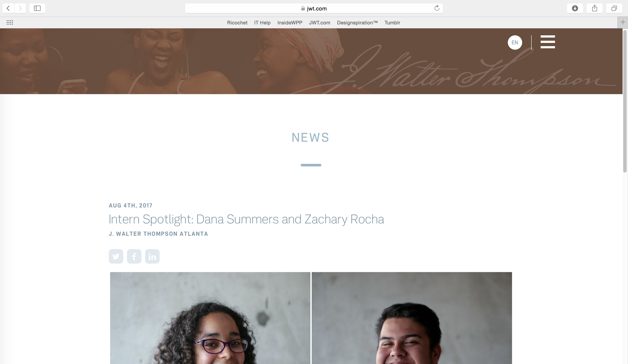This screenshot has height=364, width=628.
Task: Open the Intern Spotlight article title
Action: click(x=246, y=219)
